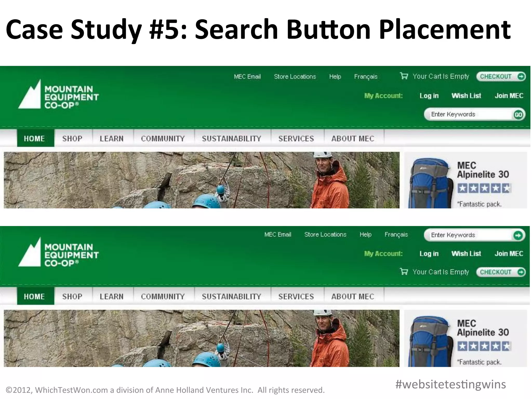Click 'Fantastic pack.' quote in bottom product card
Screen dimensions: 532x399
(479, 362)
